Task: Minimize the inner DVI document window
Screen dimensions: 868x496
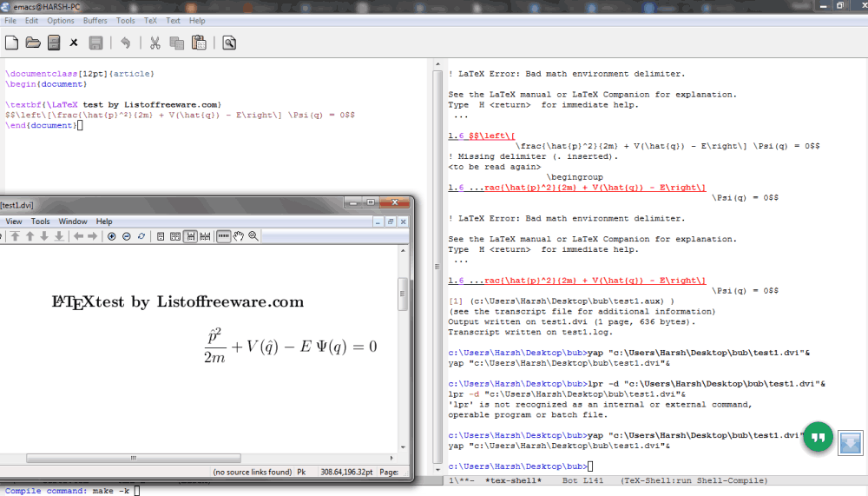Action: (x=378, y=222)
